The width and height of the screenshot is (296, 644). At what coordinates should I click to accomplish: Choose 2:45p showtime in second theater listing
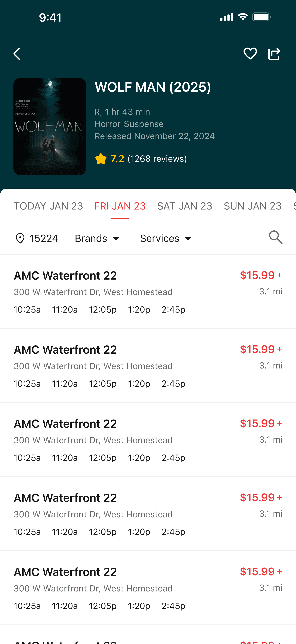pos(173,383)
